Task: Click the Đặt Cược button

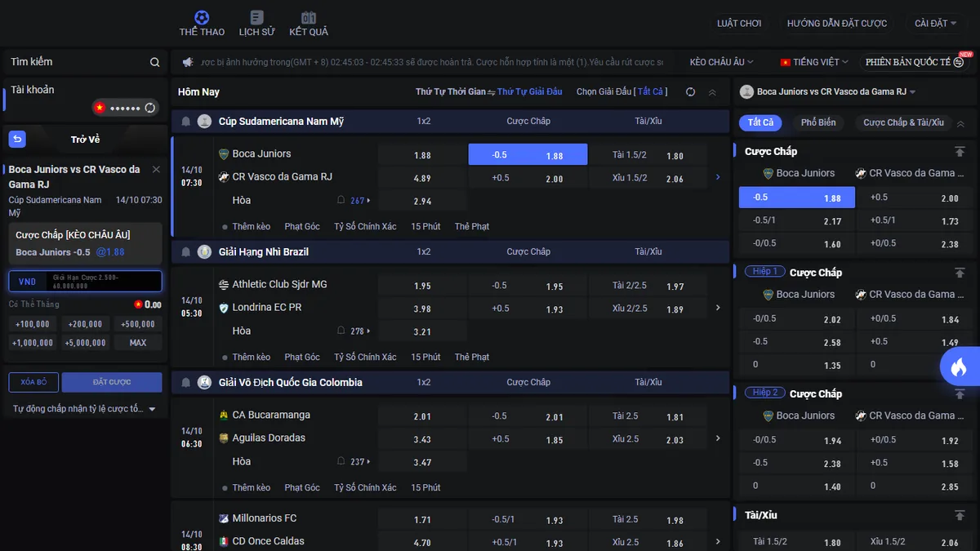Action: tap(112, 382)
